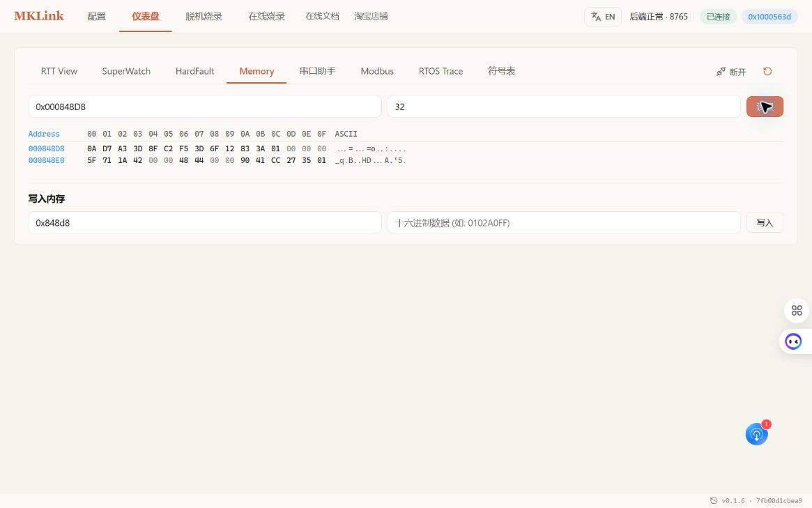Open the four-squares apps floating icon
The image size is (812, 508).
tap(797, 311)
